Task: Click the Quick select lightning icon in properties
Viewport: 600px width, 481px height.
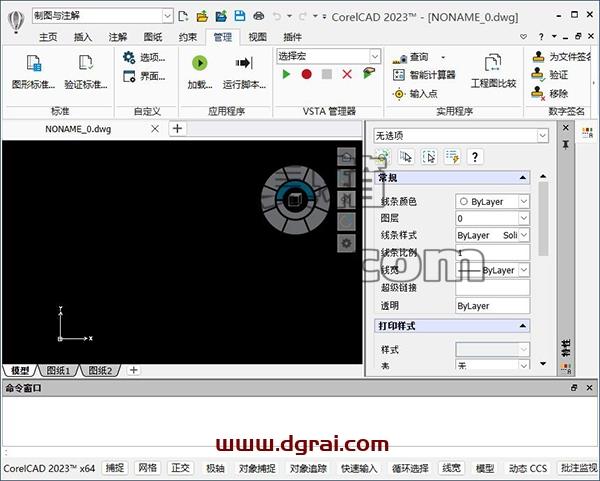Action: click(x=452, y=157)
